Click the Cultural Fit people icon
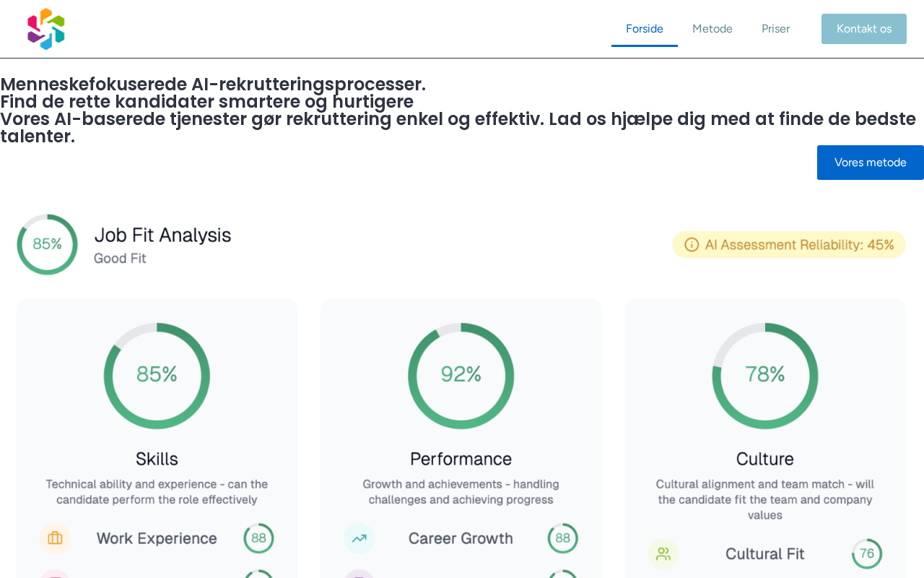 pyautogui.click(x=663, y=554)
